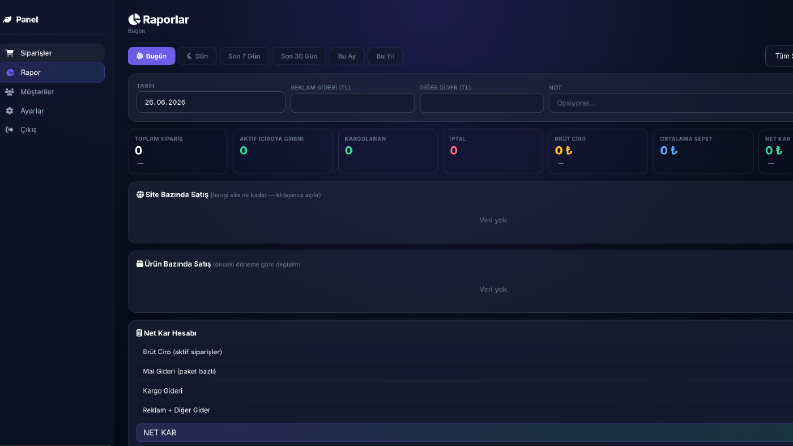Focus the Reklam Gideri (TL) input
The image size is (793, 446).
pos(353,103)
